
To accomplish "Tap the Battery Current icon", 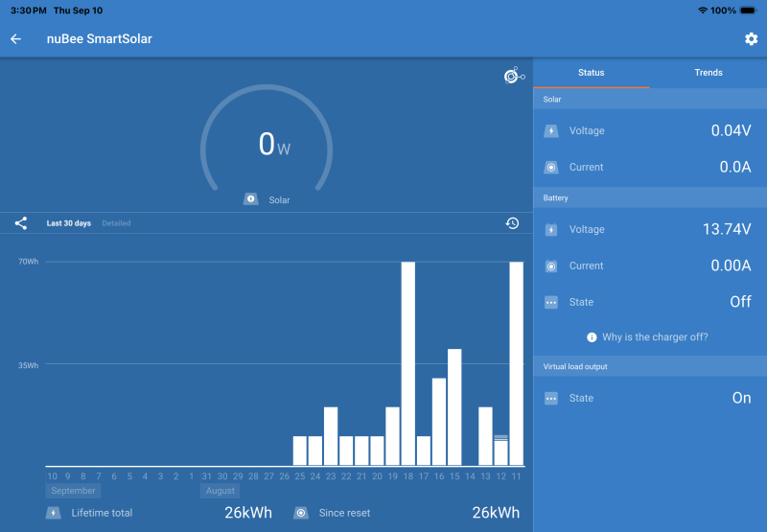I will click(551, 266).
